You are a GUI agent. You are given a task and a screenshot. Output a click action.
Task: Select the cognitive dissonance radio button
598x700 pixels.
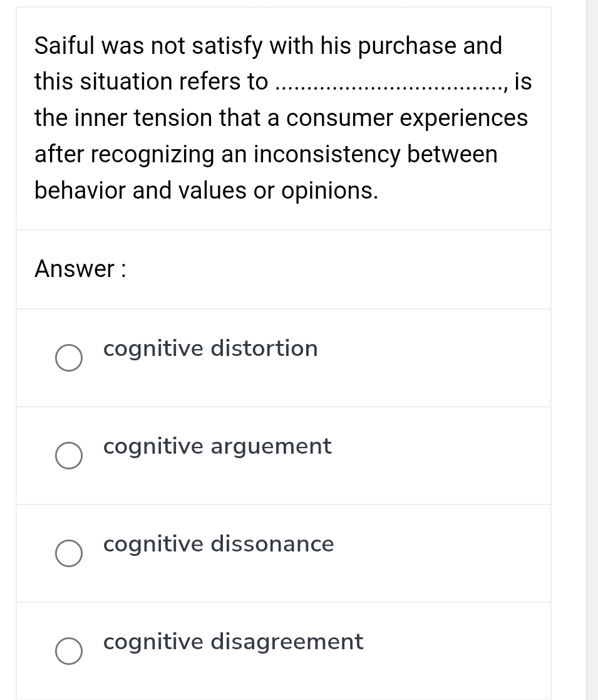click(69, 553)
